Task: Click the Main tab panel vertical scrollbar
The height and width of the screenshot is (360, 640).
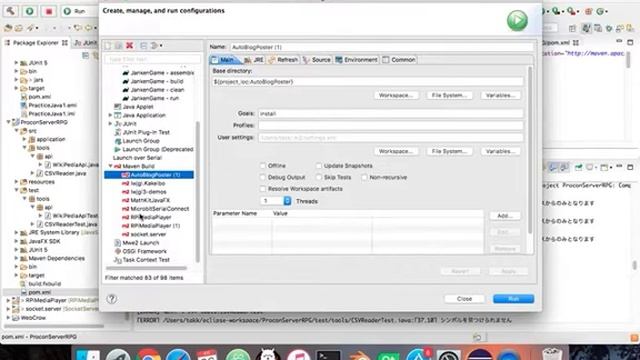Action: (x=530, y=150)
